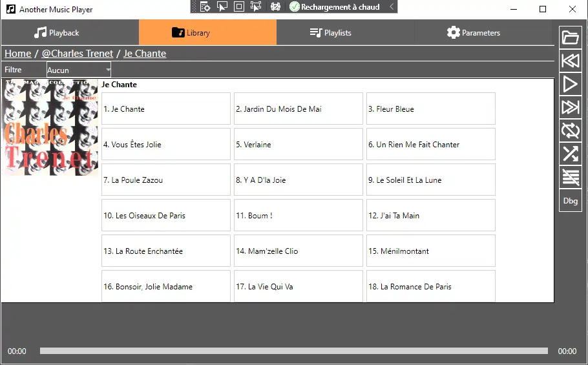Click the playback progress bar

pyautogui.click(x=293, y=351)
